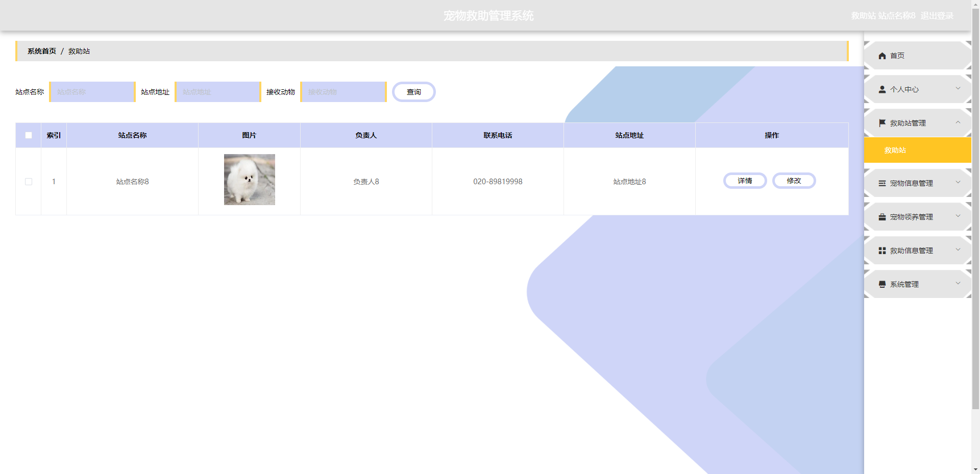Click the flag icon on 救助站管理
This screenshot has height=474, width=980.
[883, 123]
